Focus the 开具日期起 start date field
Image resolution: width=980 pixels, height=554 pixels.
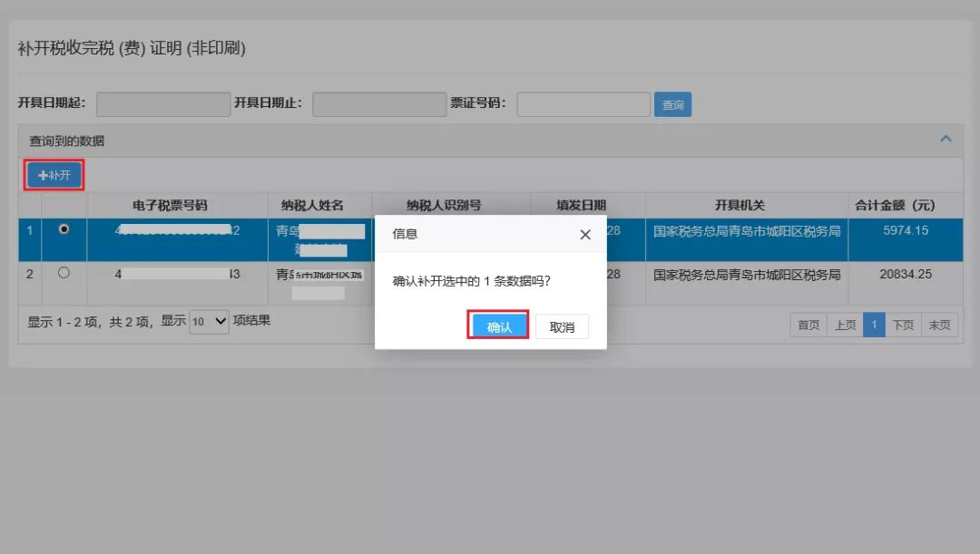point(163,104)
